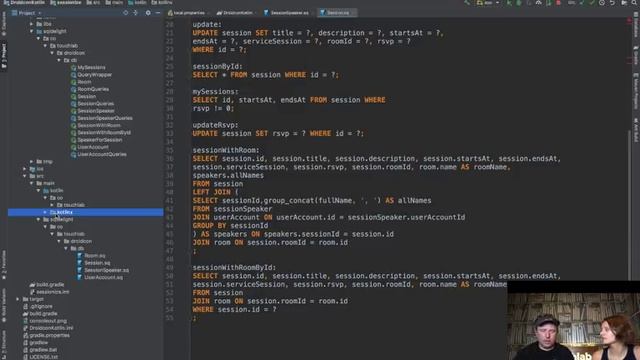The width and height of the screenshot is (640, 360).
Task: Click the locate-file target icon in Project panel
Action: pyautogui.click(x=126, y=13)
